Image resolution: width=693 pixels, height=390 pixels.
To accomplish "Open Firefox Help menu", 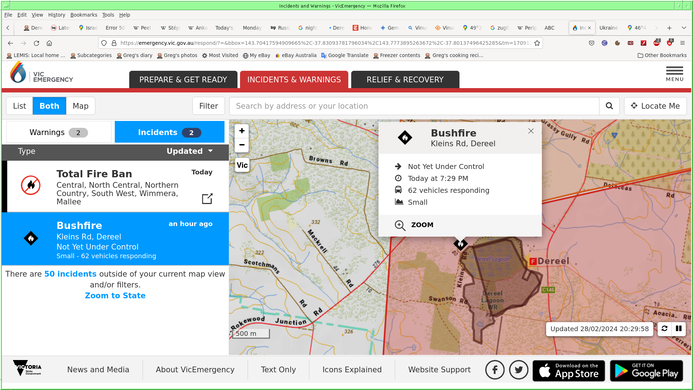I will coord(125,15).
